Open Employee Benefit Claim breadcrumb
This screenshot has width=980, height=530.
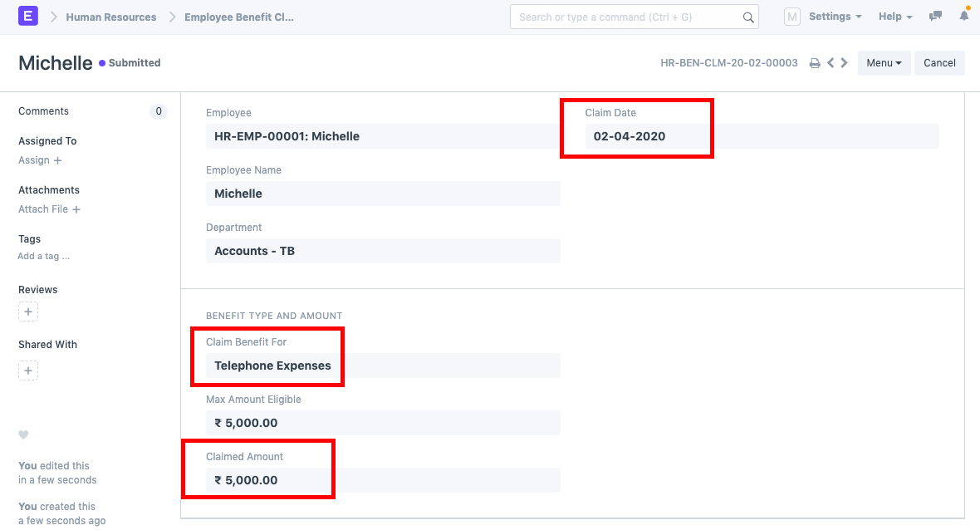coord(239,17)
